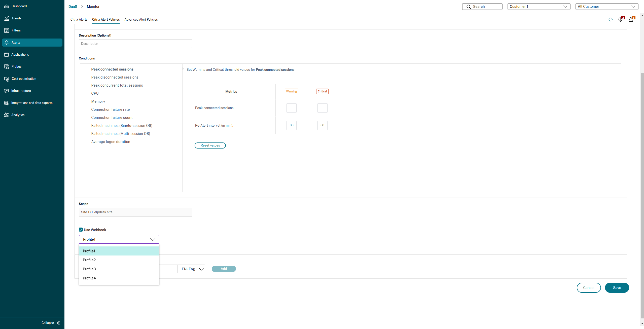Image resolution: width=644 pixels, height=329 pixels.
Task: Click the Peak connected sessions link
Action: click(x=275, y=70)
